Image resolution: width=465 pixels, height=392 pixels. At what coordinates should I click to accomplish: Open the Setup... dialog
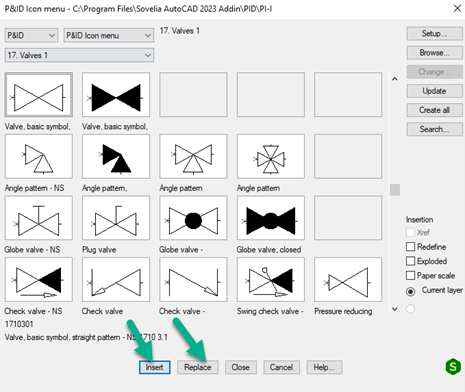pyautogui.click(x=434, y=34)
